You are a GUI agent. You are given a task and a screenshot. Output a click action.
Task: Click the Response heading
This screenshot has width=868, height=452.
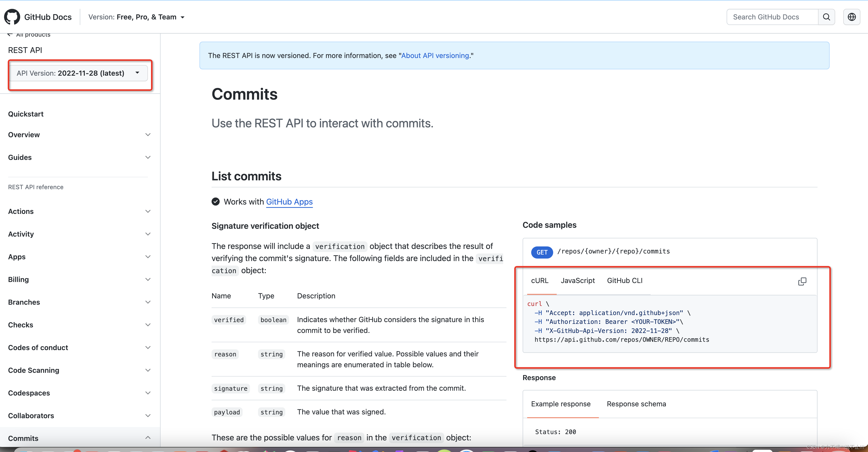pos(539,378)
